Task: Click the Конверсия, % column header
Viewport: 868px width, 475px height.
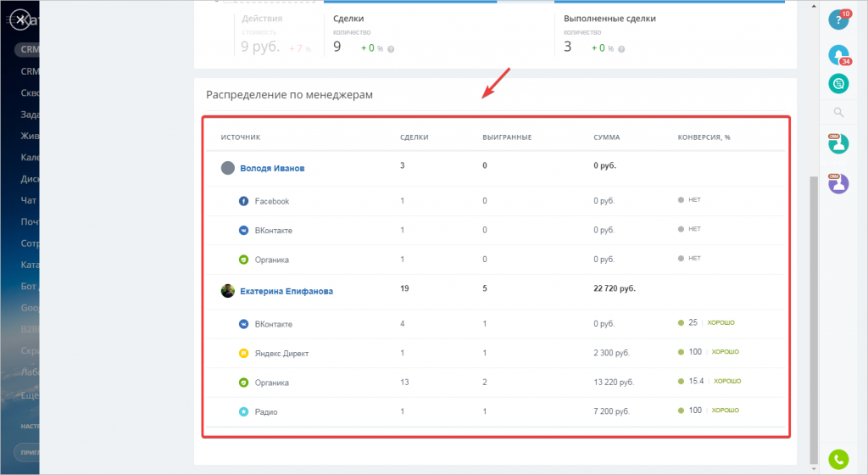Action: click(704, 137)
